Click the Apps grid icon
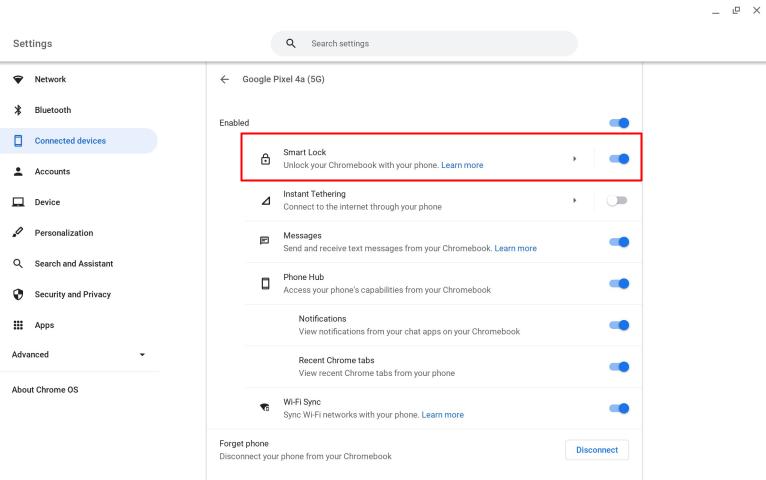The width and height of the screenshot is (766, 480). pos(18,325)
